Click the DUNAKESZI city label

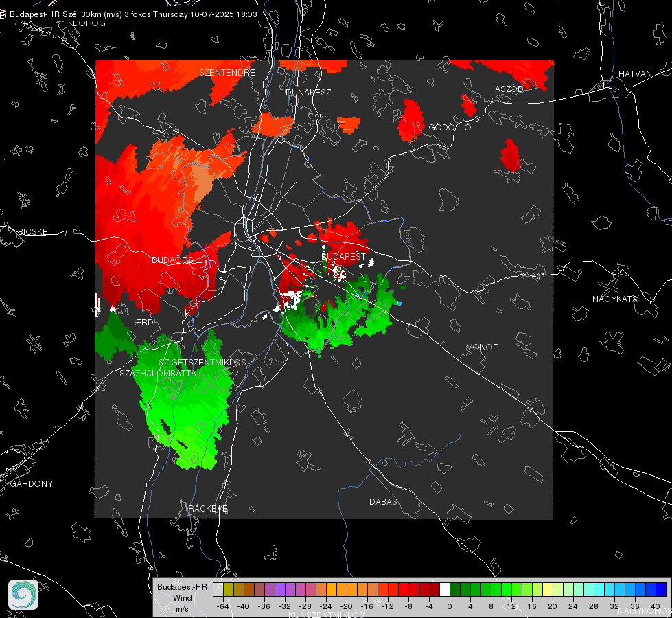point(309,93)
